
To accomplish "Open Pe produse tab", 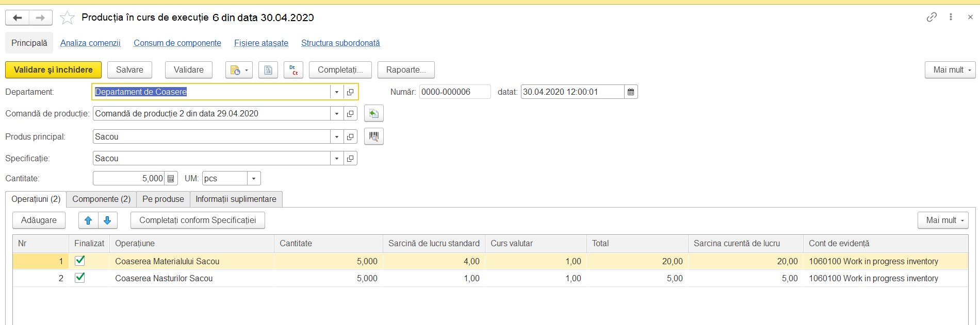I will point(163,199).
